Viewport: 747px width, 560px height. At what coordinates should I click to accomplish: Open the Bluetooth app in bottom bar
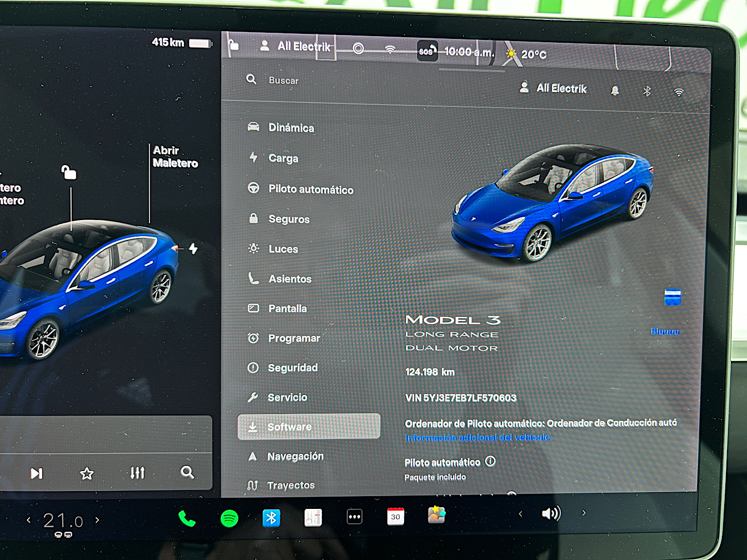point(271,518)
